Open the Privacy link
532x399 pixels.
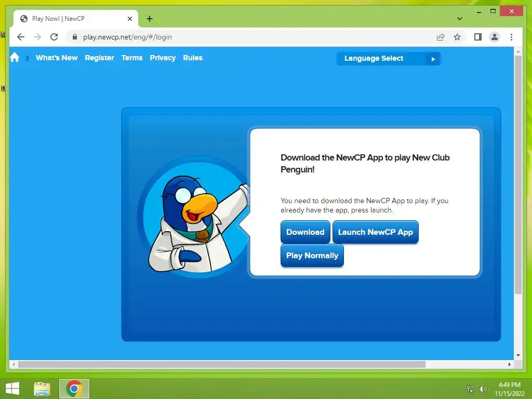pos(163,58)
